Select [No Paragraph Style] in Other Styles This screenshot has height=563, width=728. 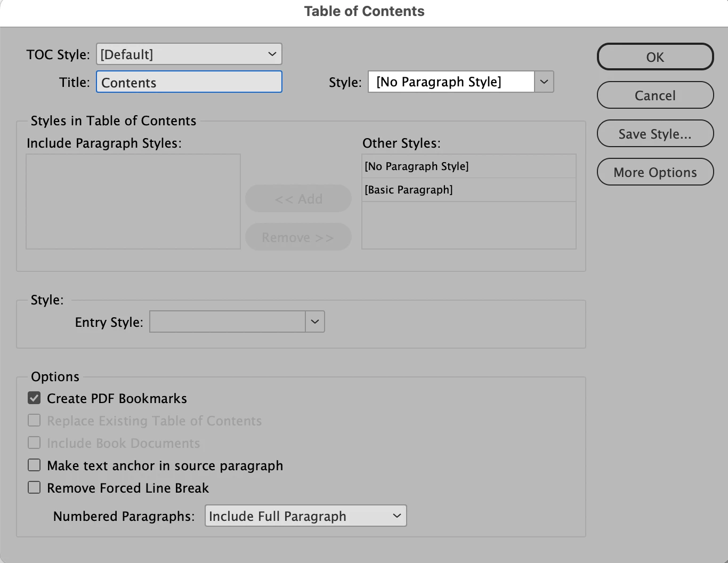click(x=468, y=166)
